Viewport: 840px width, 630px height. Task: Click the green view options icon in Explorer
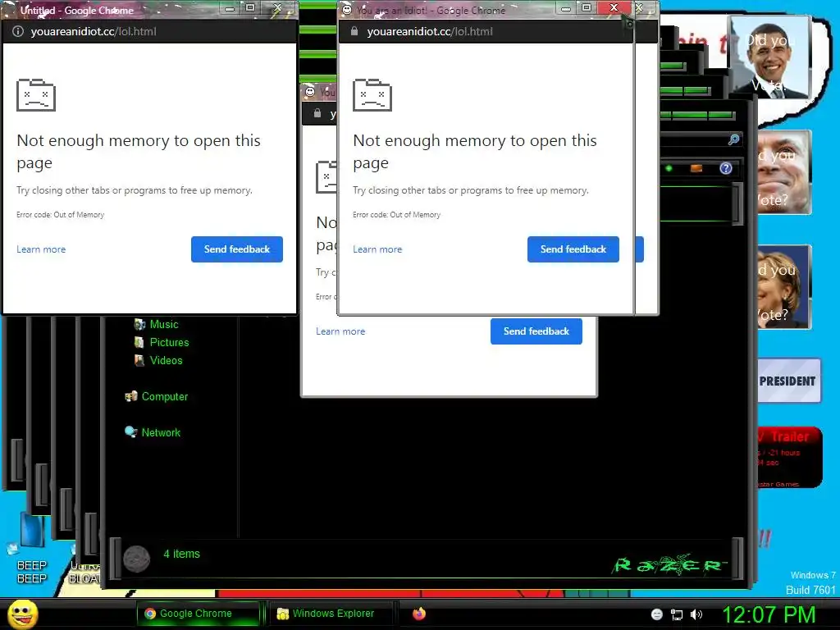(x=669, y=168)
